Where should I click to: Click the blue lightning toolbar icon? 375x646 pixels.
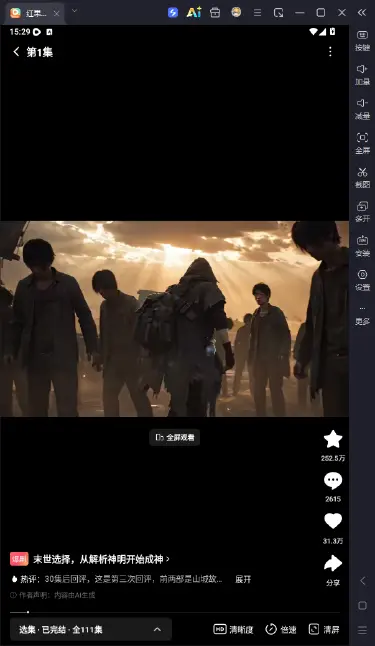173,13
